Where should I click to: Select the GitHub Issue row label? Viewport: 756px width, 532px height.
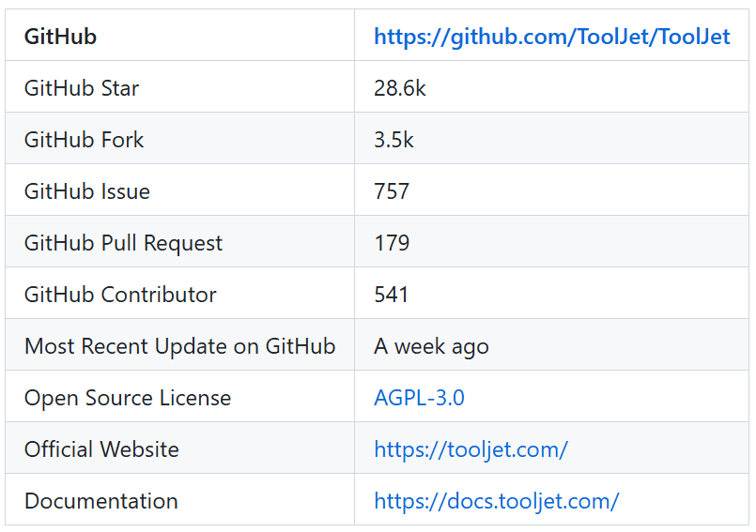[x=87, y=191]
